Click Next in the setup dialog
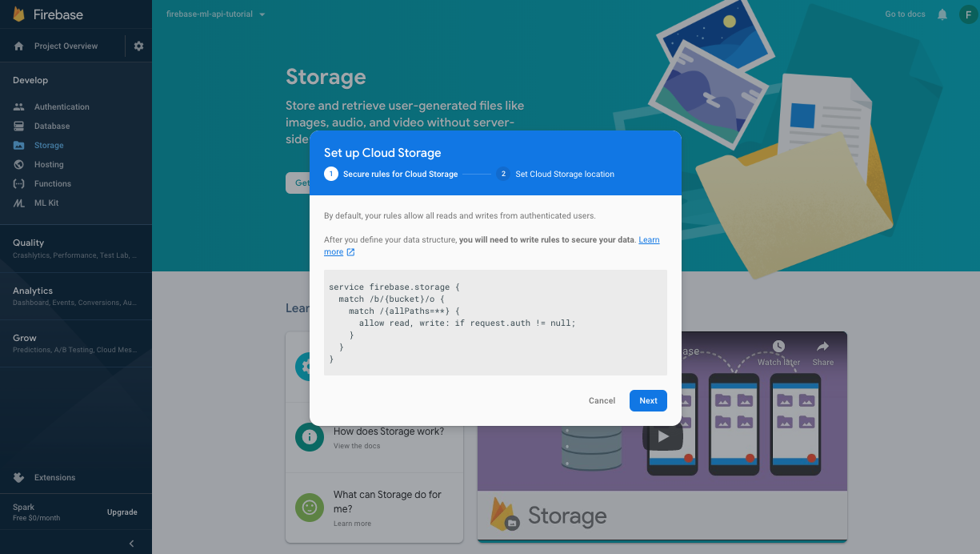Screen dimensions: 980x554 point(648,400)
